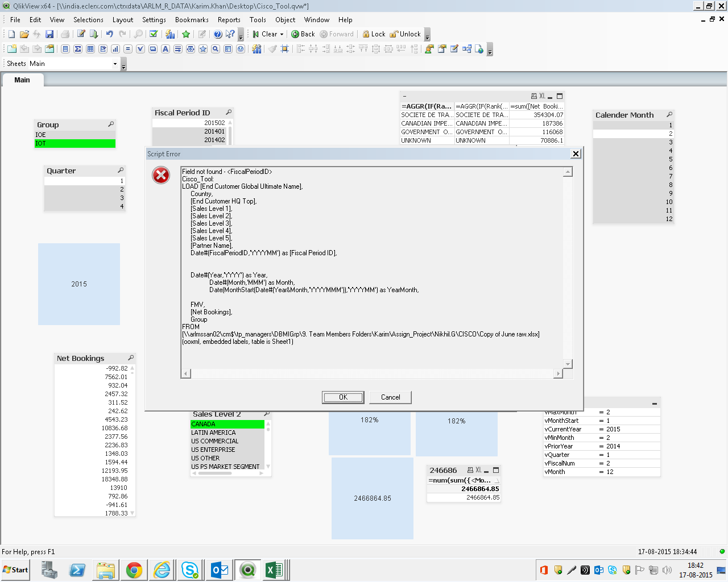Open Skype from the taskbar
The height and width of the screenshot is (582, 728).
[x=190, y=570]
